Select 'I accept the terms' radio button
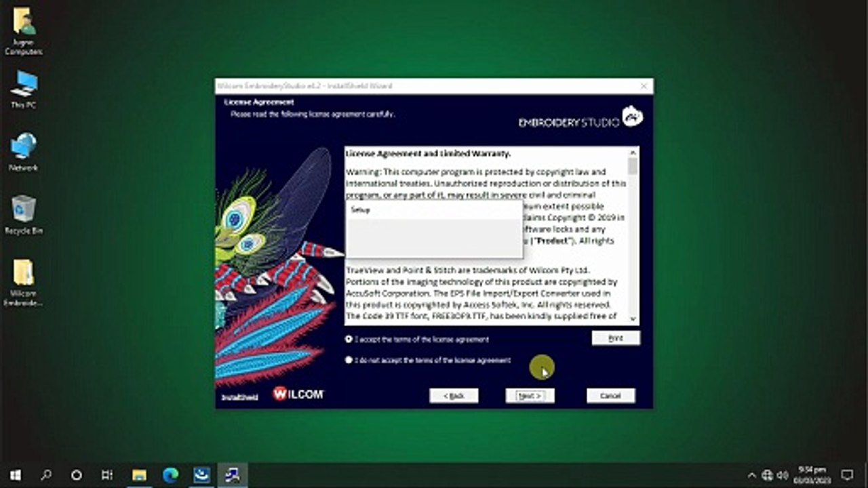Image resolution: width=868 pixels, height=488 pixels. 349,339
